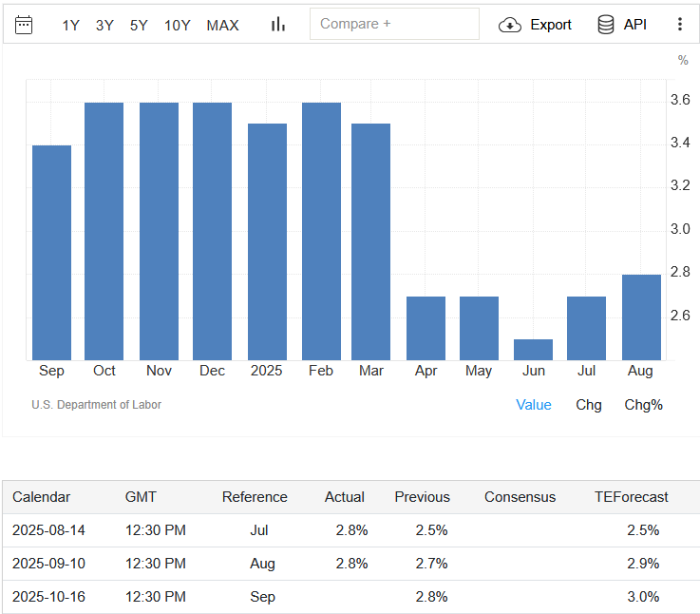The image size is (700, 614).
Task: Click the Export cloud download icon
Action: (511, 25)
